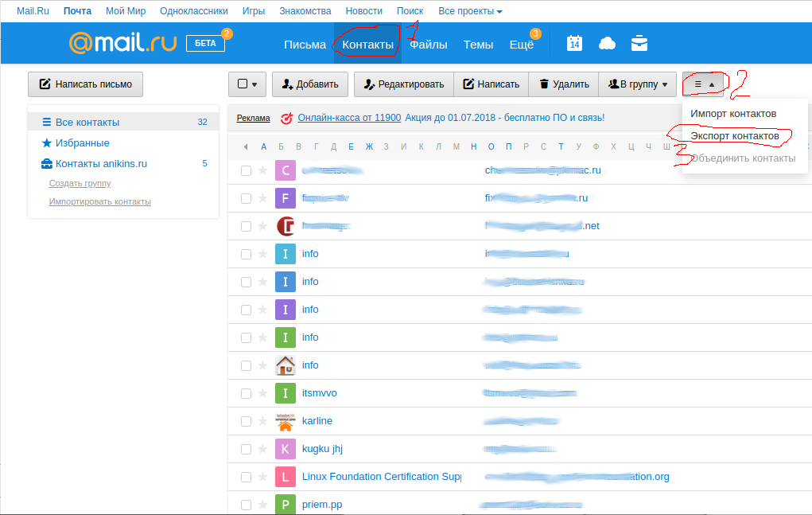Screen dimensions: 812x515
Task: Check the karline contact checkbox
Action: (x=246, y=422)
